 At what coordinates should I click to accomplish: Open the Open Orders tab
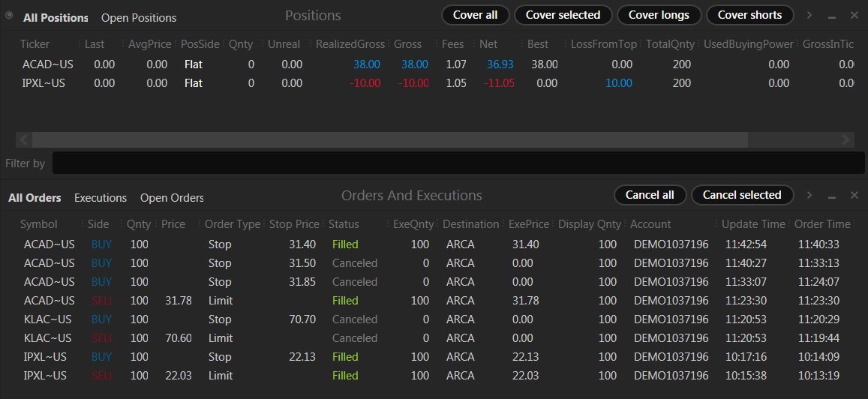pos(172,197)
